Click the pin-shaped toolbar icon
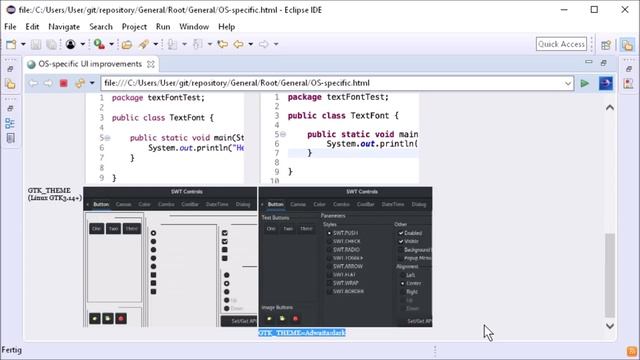Screen dimensions: 640x360 tap(144, 44)
